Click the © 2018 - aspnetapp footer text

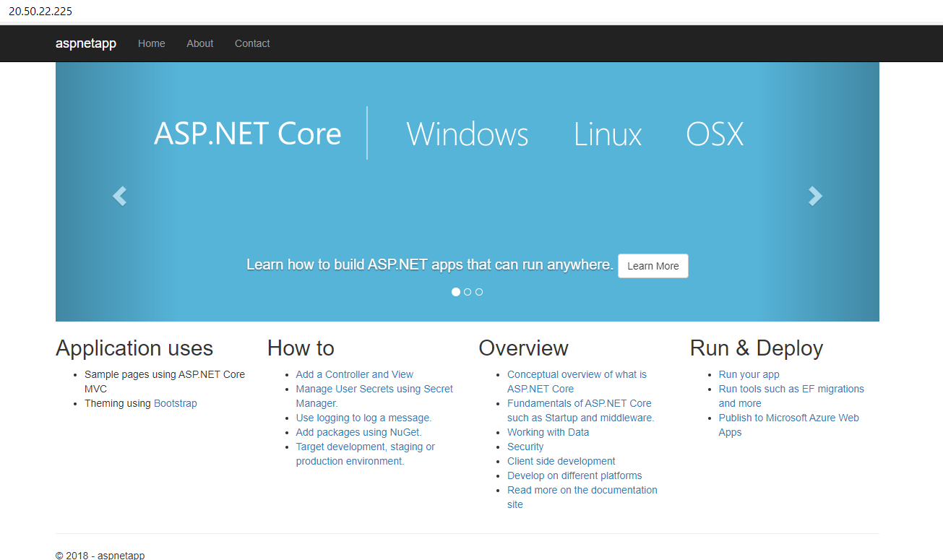[100, 556]
